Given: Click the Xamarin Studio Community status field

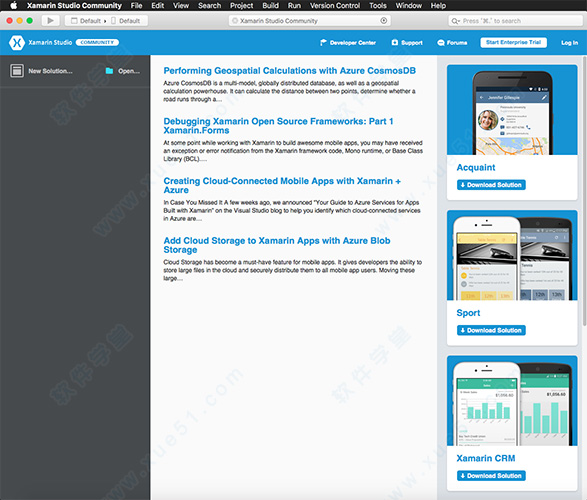Looking at the screenshot, I should coord(310,21).
